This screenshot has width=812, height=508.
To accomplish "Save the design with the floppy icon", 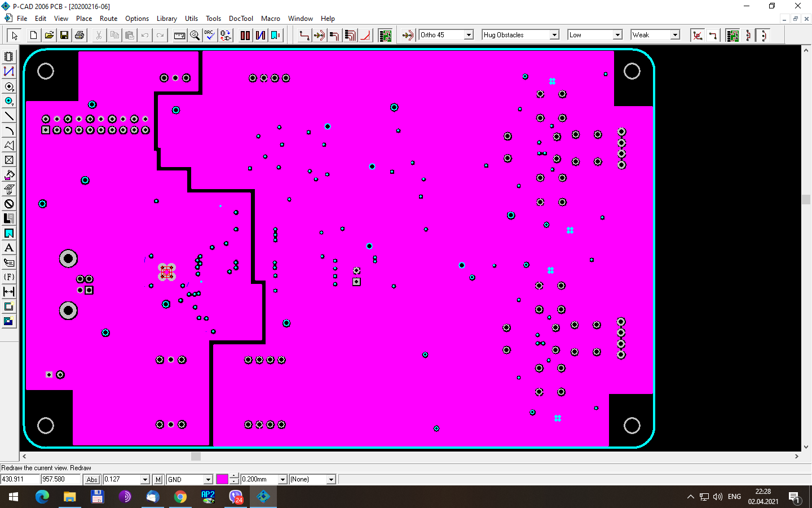I will 64,35.
